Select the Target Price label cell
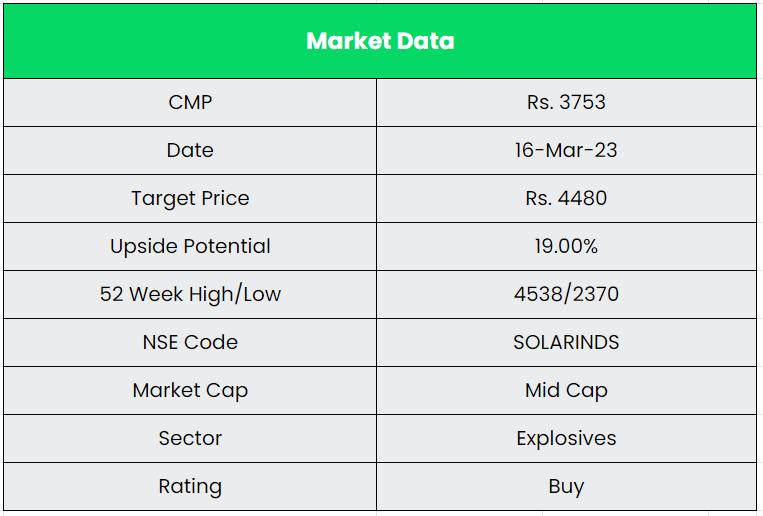The width and height of the screenshot is (763, 516). pos(190,198)
